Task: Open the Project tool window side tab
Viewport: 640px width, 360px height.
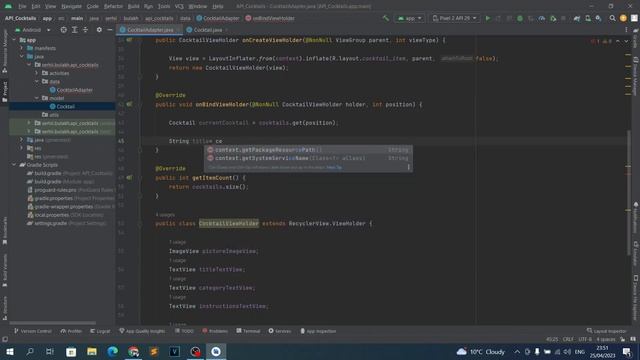Action: (5, 91)
